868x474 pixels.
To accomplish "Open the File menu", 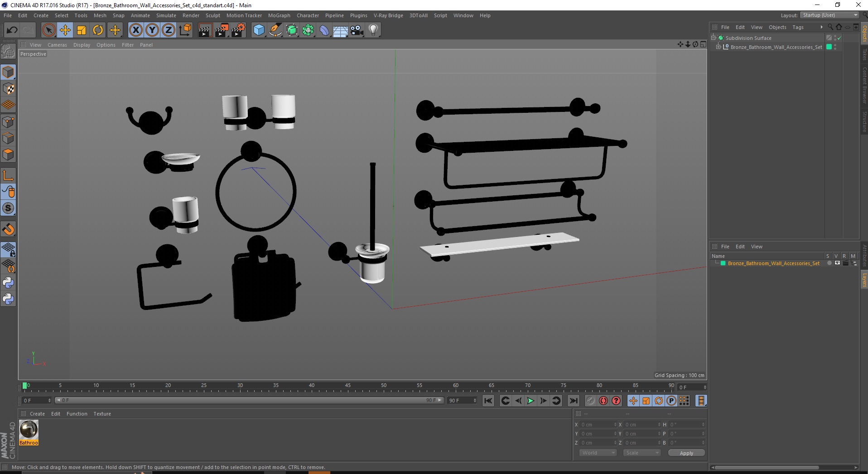I will (x=8, y=15).
